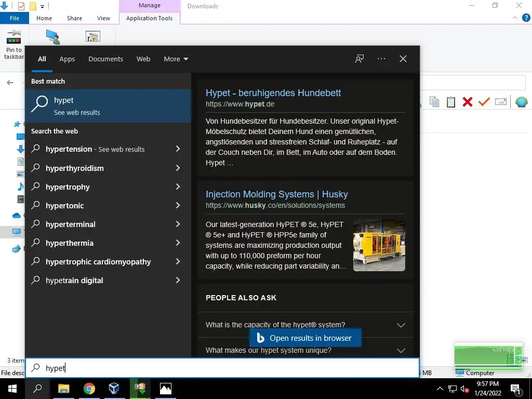This screenshot has width=532, height=399.
Task: Select the hypertonic suggestion text
Action: pyautogui.click(x=64, y=206)
